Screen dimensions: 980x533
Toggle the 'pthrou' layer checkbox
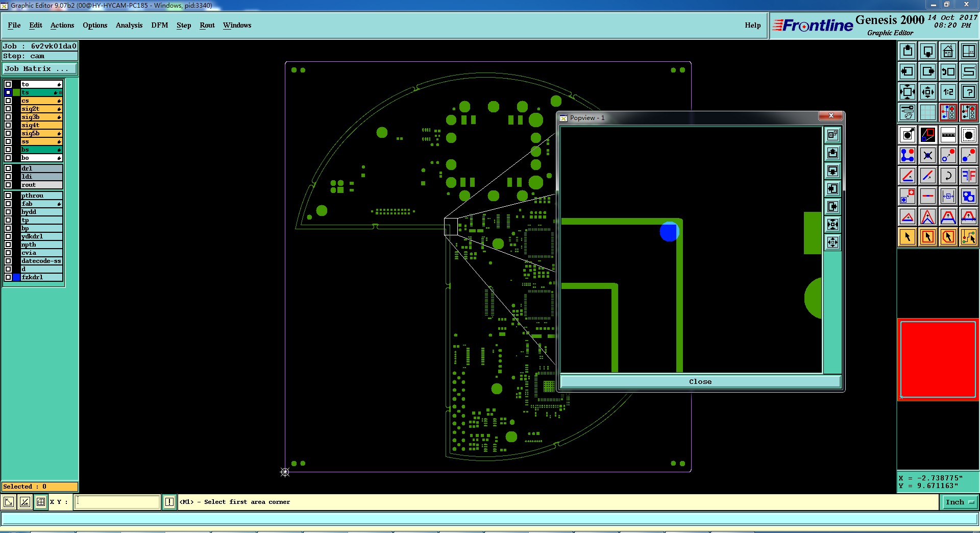[x=8, y=196]
